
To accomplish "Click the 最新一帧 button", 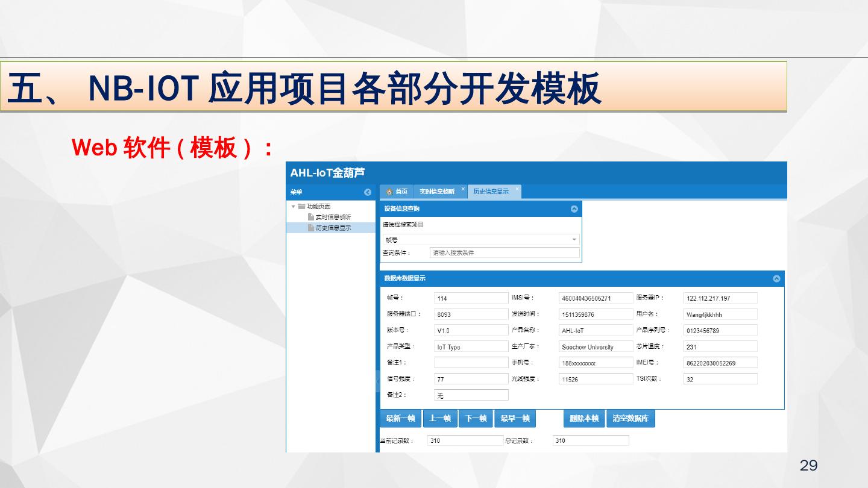I will (401, 419).
